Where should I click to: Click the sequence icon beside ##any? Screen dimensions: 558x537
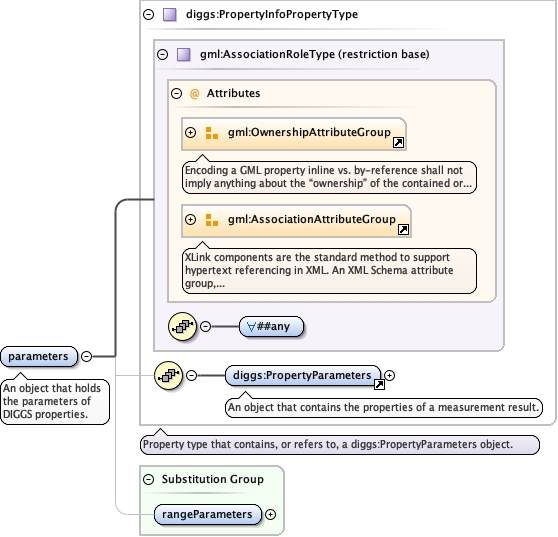[183, 326]
